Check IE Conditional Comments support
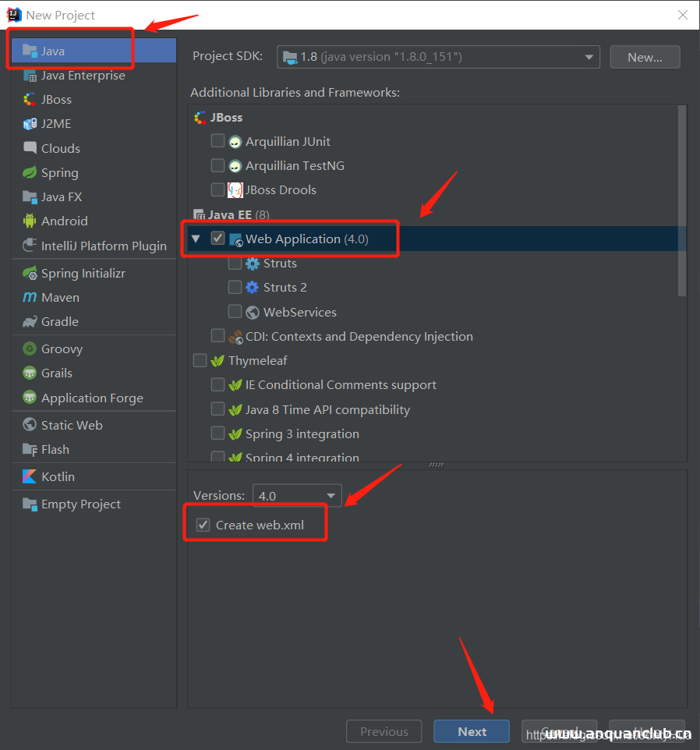 tap(217, 384)
